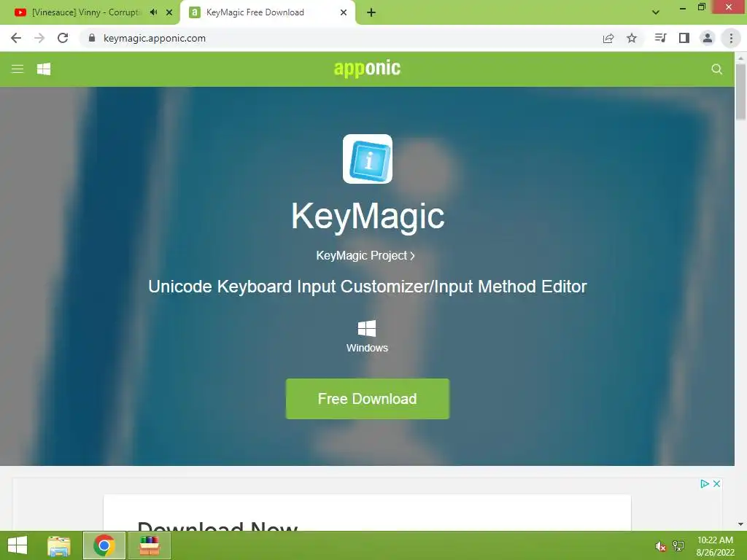Screen dimensions: 747x560
Task: Click the muted volume tray icon
Action: coord(660,546)
